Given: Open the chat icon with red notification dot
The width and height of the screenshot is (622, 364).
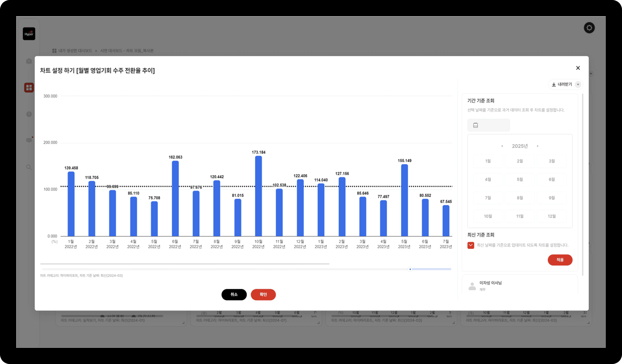Looking at the screenshot, I should tap(29, 140).
